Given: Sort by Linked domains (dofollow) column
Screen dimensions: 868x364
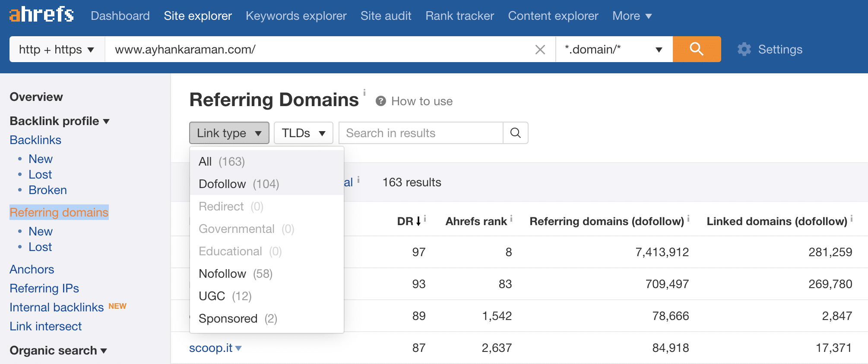Looking at the screenshot, I should [777, 221].
